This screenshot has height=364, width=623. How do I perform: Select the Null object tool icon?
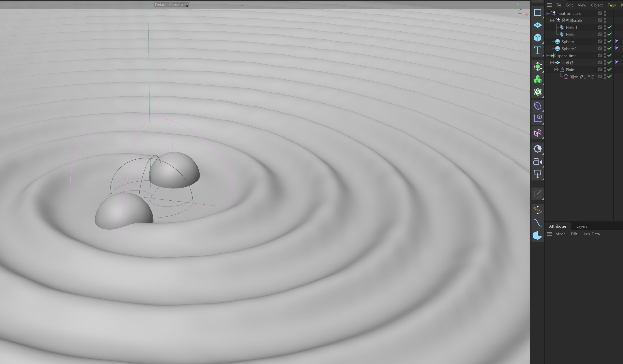(x=537, y=12)
